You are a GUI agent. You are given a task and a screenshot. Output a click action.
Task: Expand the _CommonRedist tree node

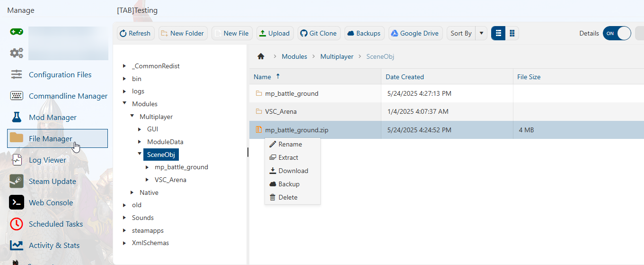coord(124,66)
